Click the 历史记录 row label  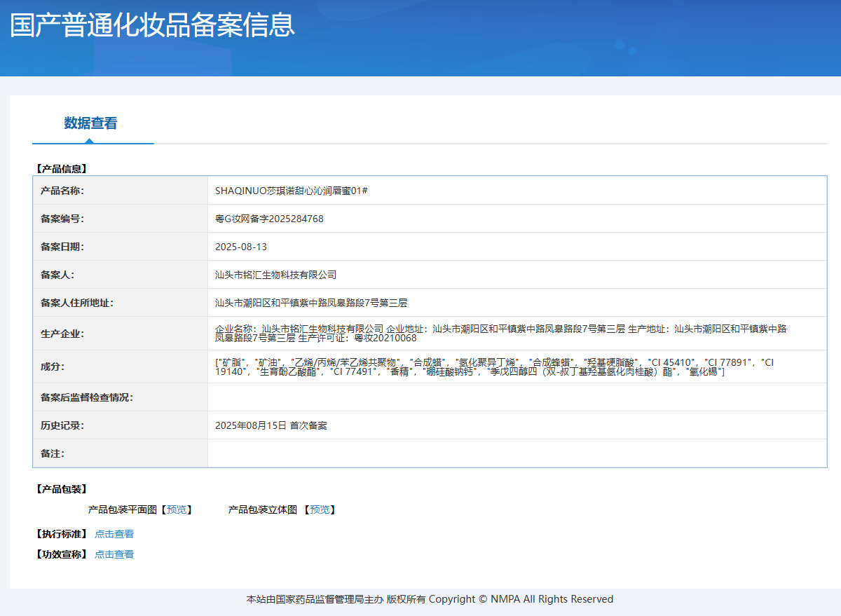tap(62, 425)
